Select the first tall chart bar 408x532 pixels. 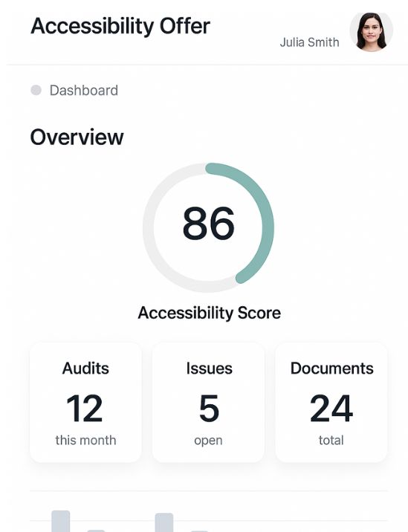[61, 521]
